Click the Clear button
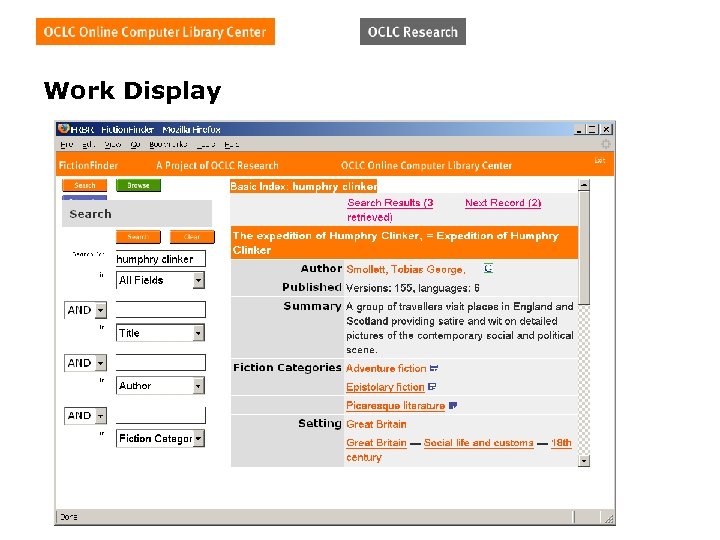This screenshot has width=720, height=540. (192, 237)
